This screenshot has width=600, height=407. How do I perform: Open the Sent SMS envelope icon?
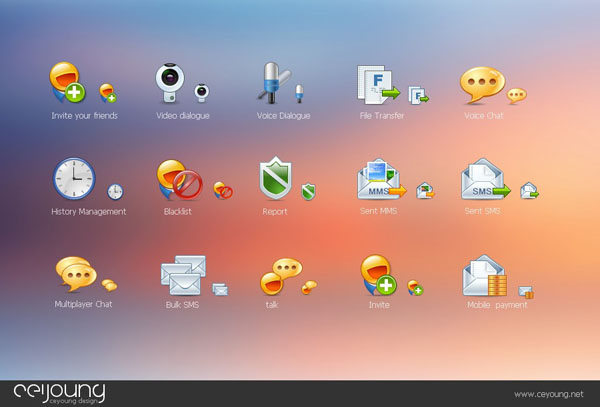click(484, 180)
